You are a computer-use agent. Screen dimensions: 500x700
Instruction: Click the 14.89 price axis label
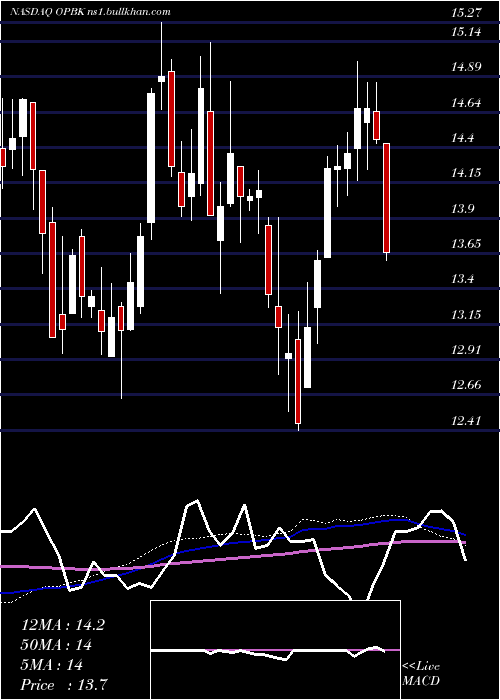click(x=466, y=67)
